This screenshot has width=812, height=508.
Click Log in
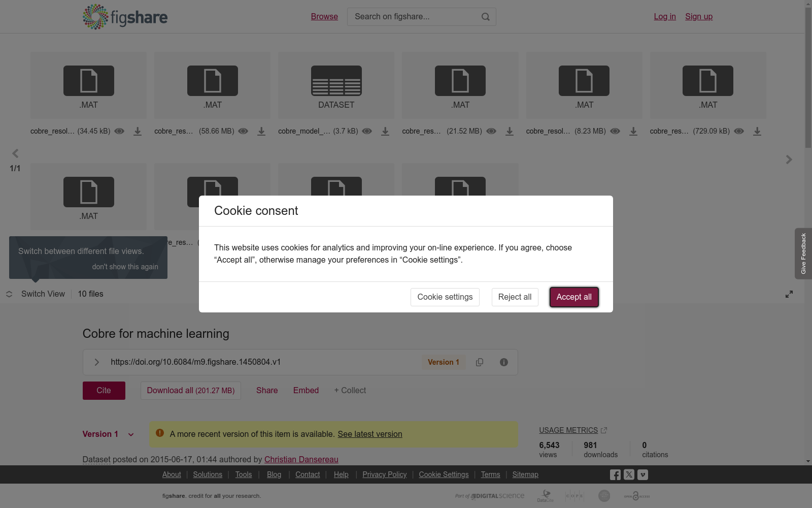click(665, 17)
